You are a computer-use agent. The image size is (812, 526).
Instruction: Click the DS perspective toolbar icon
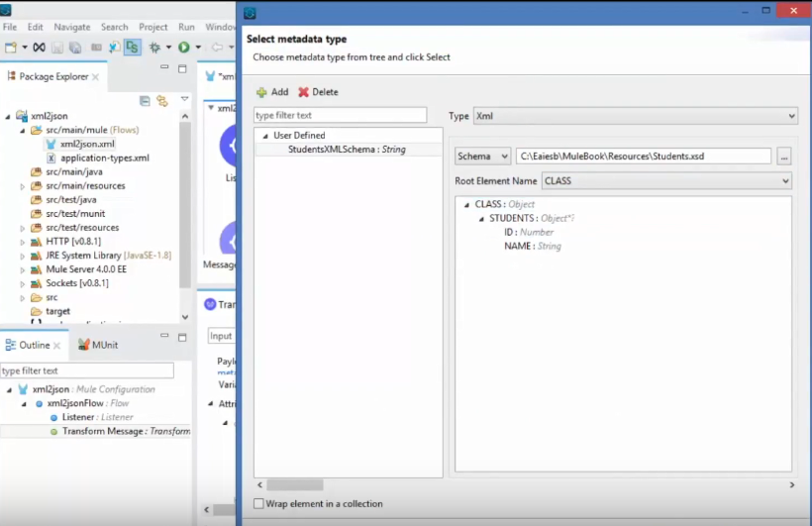[132, 47]
